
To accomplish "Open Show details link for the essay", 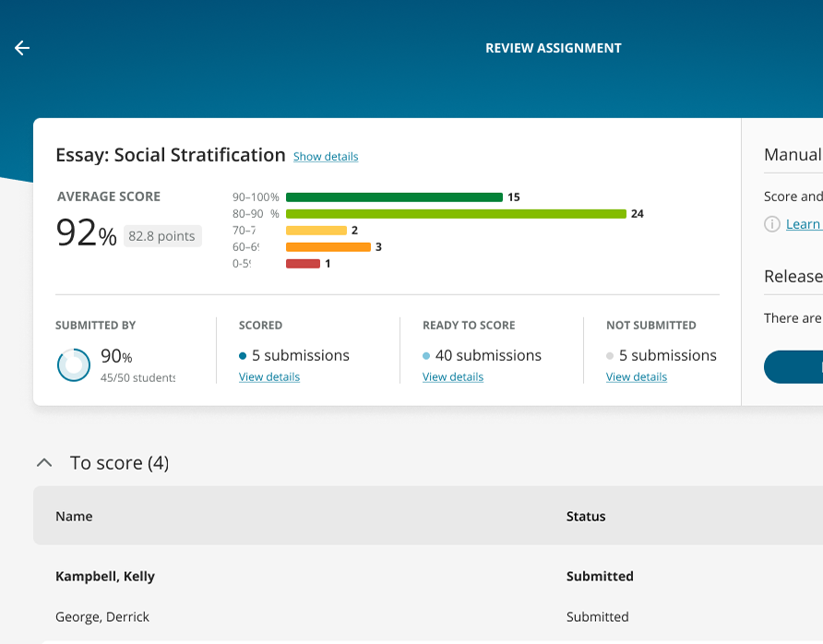I will click(x=326, y=157).
